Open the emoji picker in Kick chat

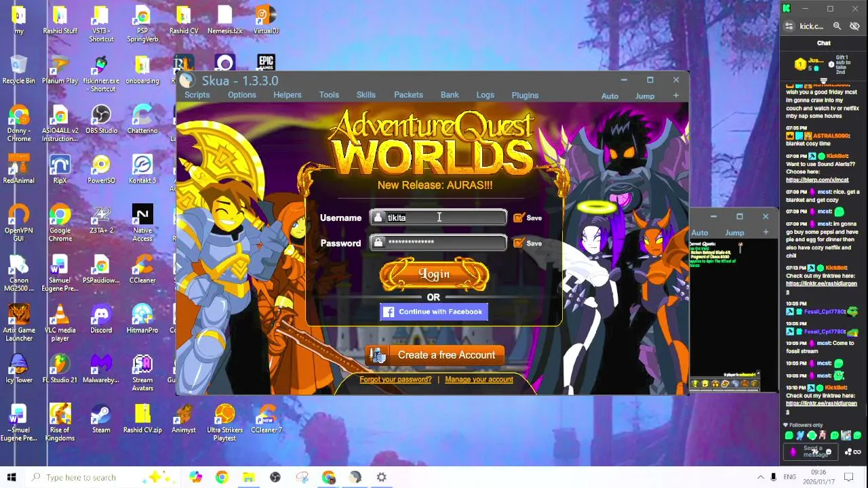click(x=829, y=452)
